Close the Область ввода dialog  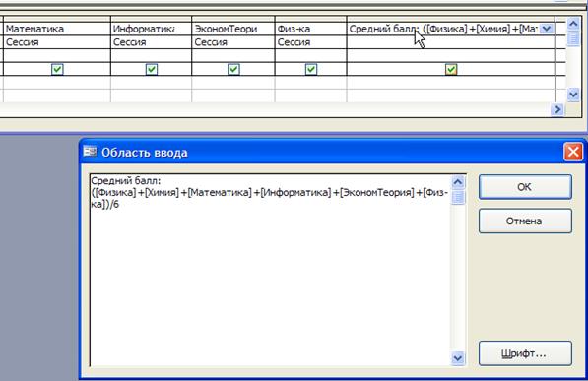tap(572, 152)
